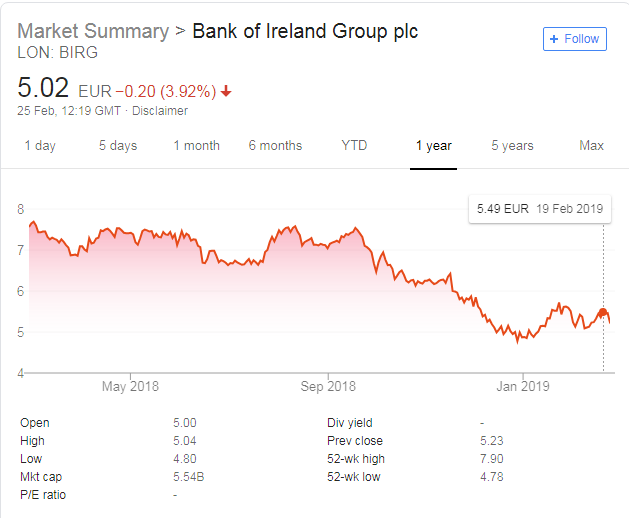Open the Disclaimer link

(159, 111)
